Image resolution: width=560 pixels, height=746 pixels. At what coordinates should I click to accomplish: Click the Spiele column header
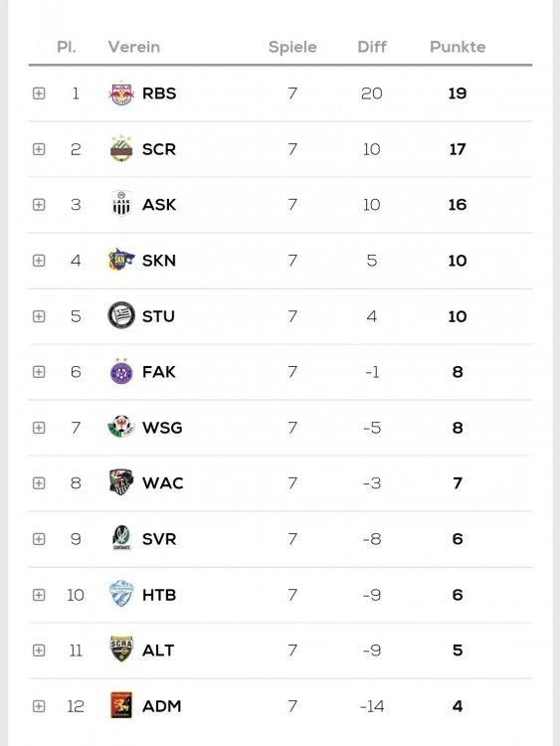pos(292,47)
